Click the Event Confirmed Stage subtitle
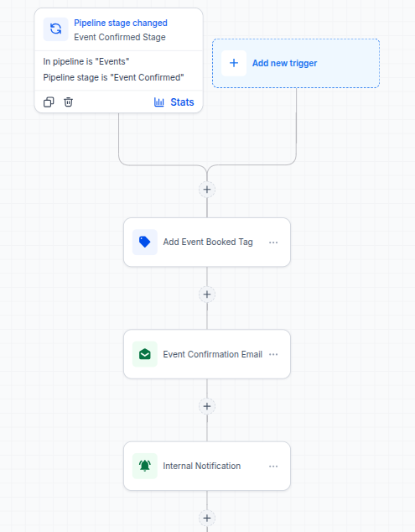Screen dimensions: 415x532 (x=120, y=37)
